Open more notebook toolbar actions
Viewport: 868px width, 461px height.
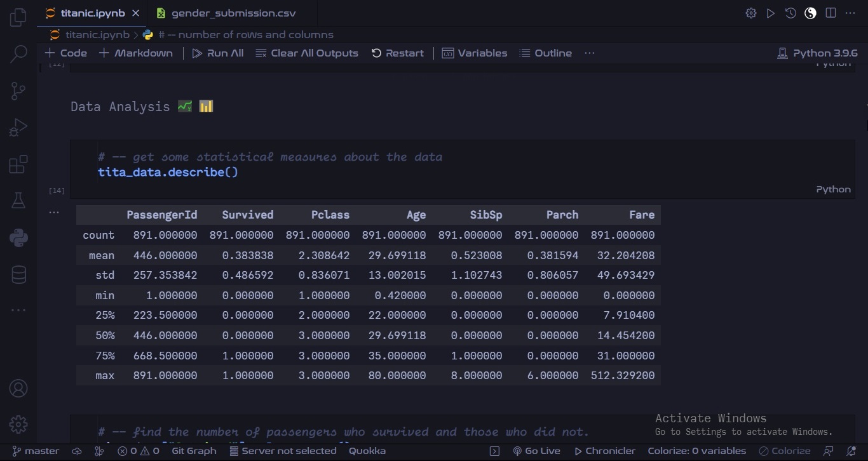(590, 53)
